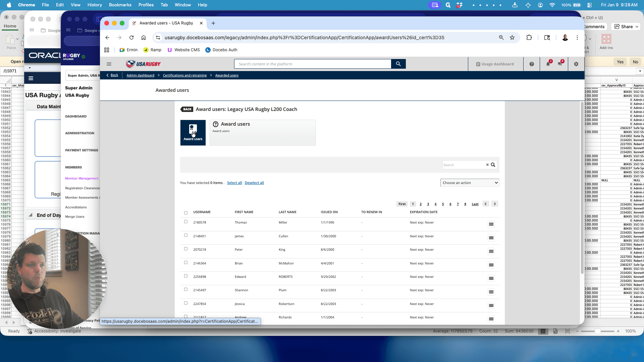644x362 pixels.
Task: Go to next page with right arrow
Action: (495, 204)
